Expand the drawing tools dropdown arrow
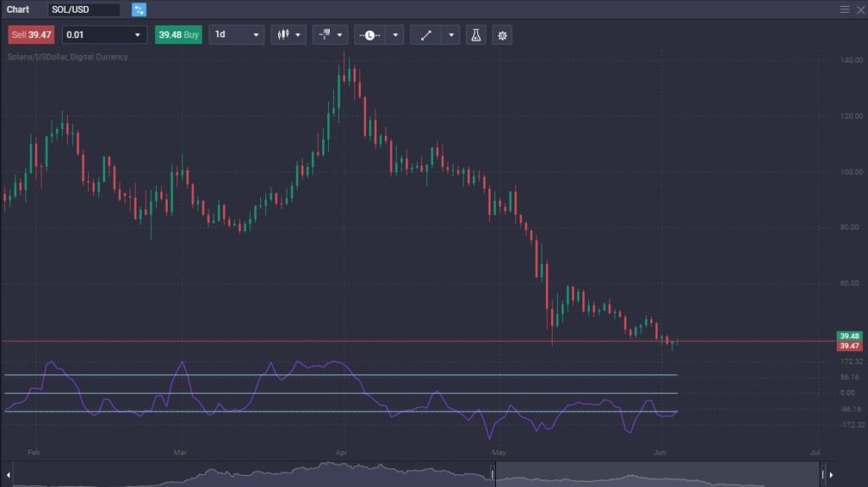The width and height of the screenshot is (868, 487). (x=451, y=35)
